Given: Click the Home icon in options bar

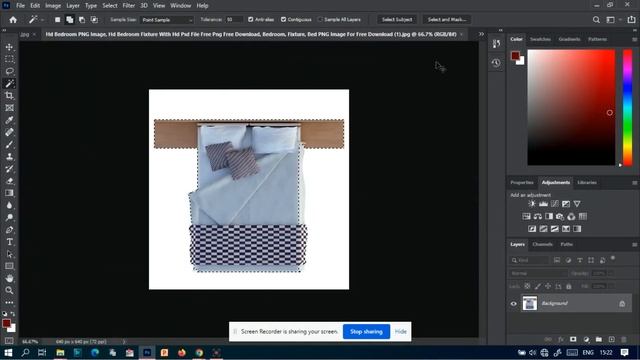Looking at the screenshot, I should coord(13,20).
